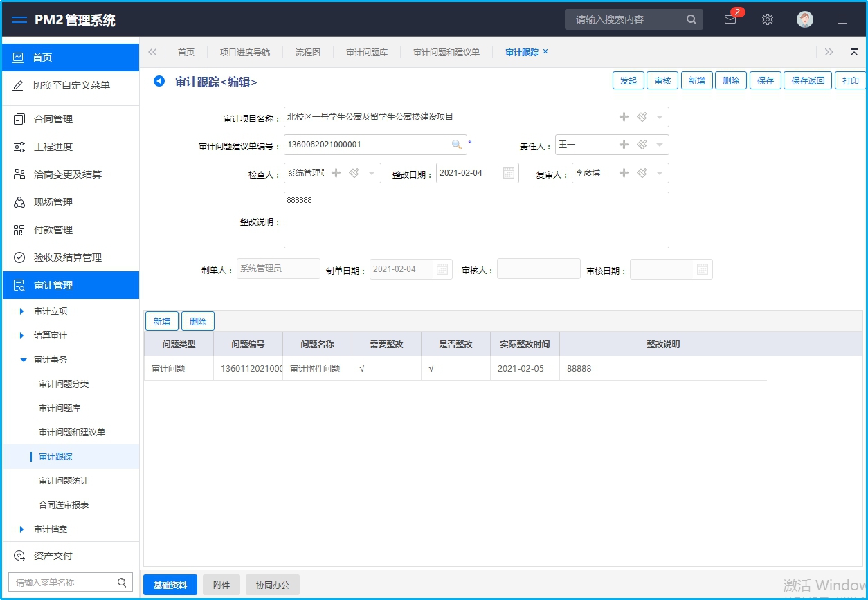Screen dimensions: 868x600
Task: Click the plus icon in 责任人 field
Action: pyautogui.click(x=624, y=145)
